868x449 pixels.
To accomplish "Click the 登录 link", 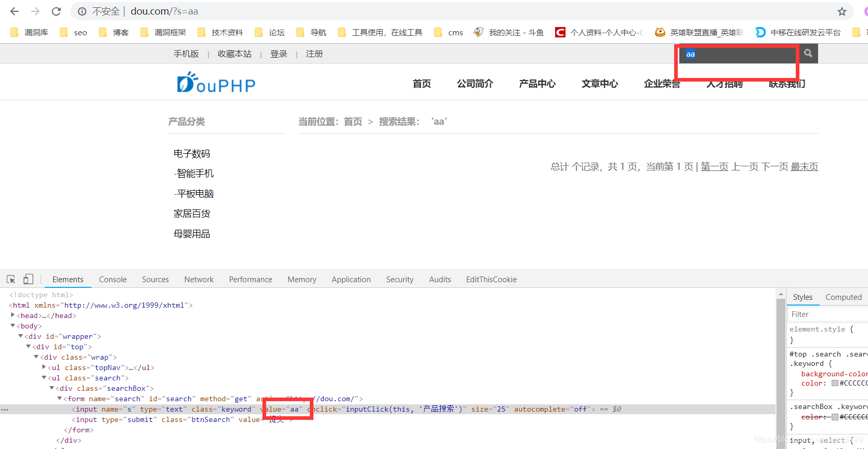I will click(x=279, y=54).
